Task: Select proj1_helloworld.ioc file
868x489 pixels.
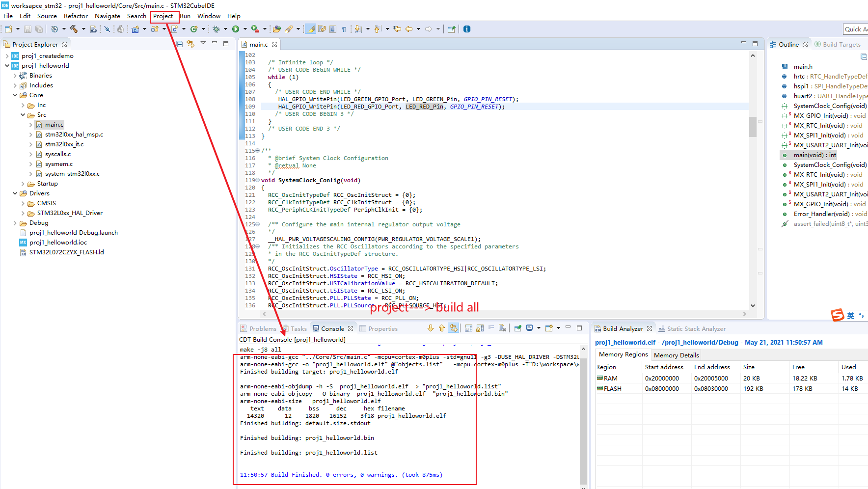Action: 58,242
